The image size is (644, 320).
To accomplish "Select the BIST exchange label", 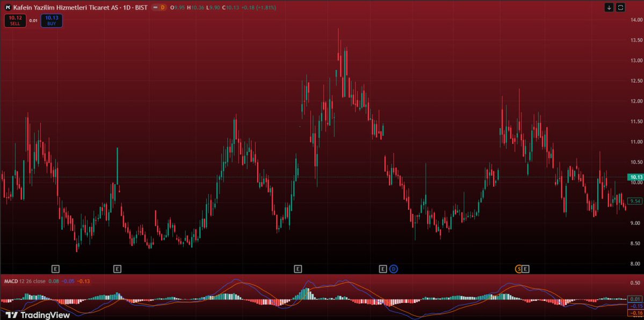I will click(141, 8).
